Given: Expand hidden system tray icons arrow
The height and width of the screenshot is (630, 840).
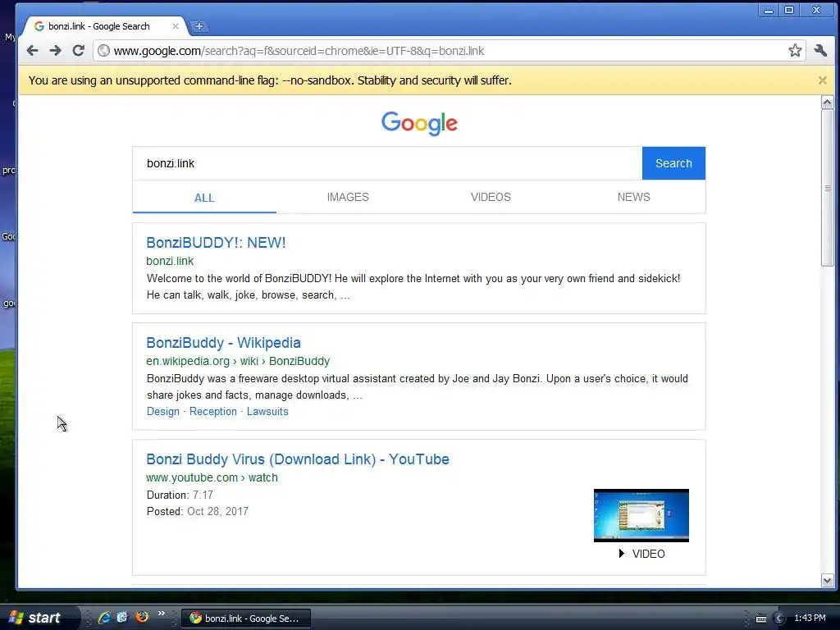Looking at the screenshot, I should tap(779, 619).
